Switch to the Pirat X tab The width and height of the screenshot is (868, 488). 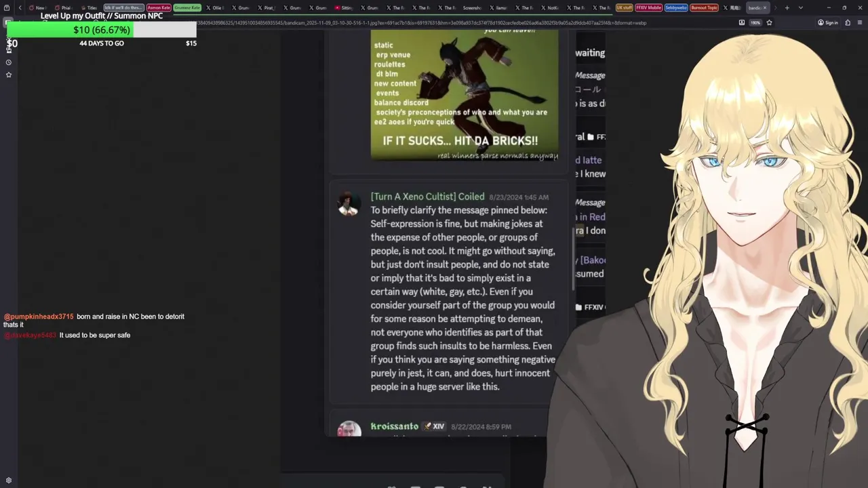267,7
